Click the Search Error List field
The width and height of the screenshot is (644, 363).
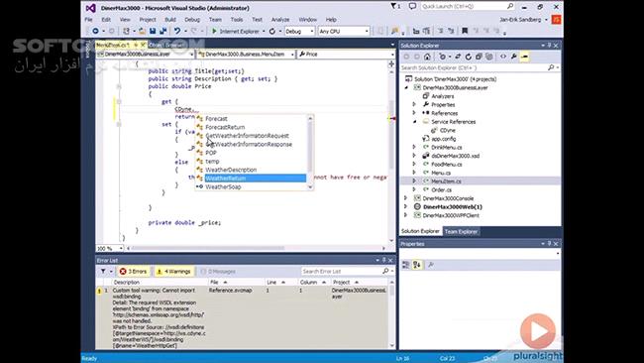pyautogui.click(x=348, y=272)
